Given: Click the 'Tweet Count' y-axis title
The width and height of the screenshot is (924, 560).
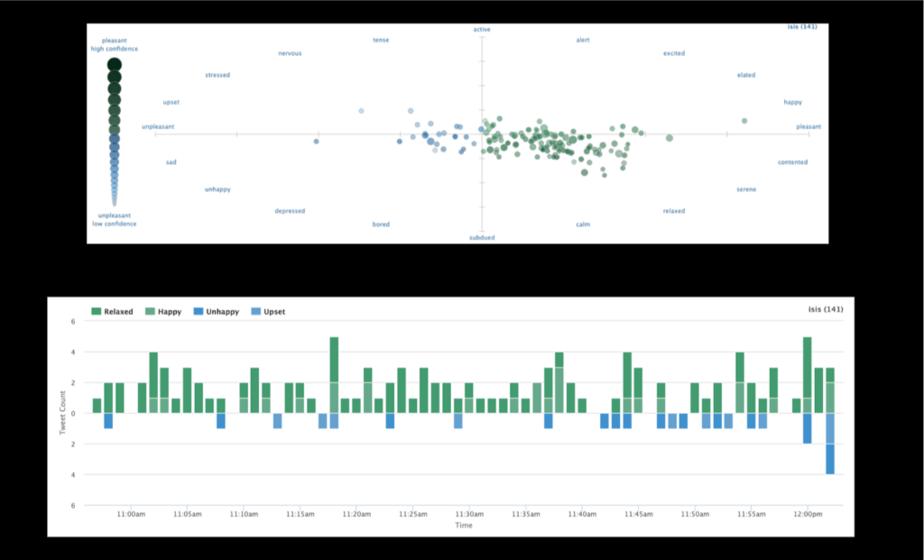Looking at the screenshot, I should click(62, 413).
